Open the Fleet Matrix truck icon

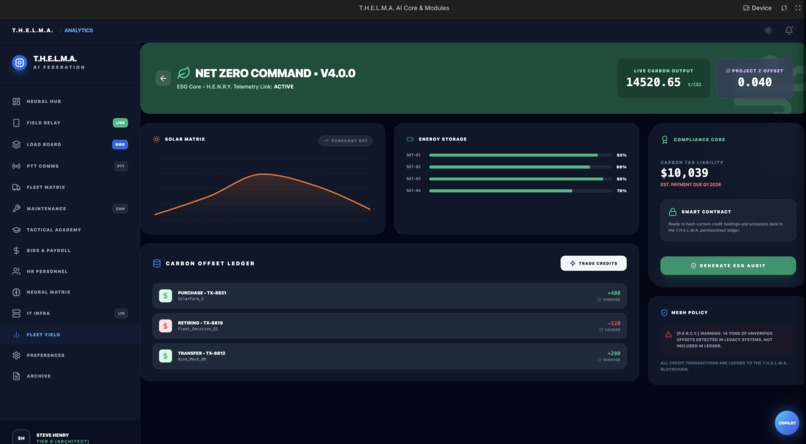(x=16, y=188)
